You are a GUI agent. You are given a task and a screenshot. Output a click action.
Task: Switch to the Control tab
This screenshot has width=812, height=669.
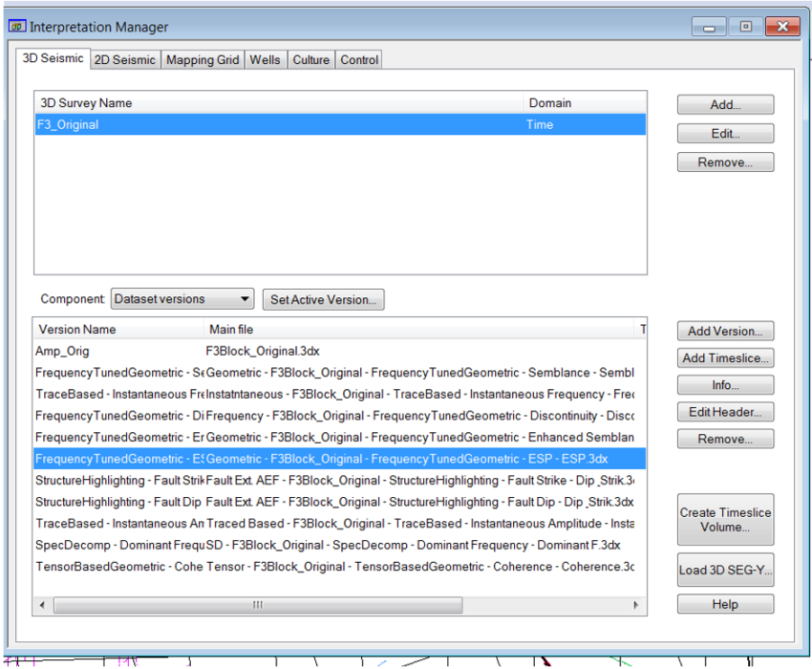(x=358, y=58)
